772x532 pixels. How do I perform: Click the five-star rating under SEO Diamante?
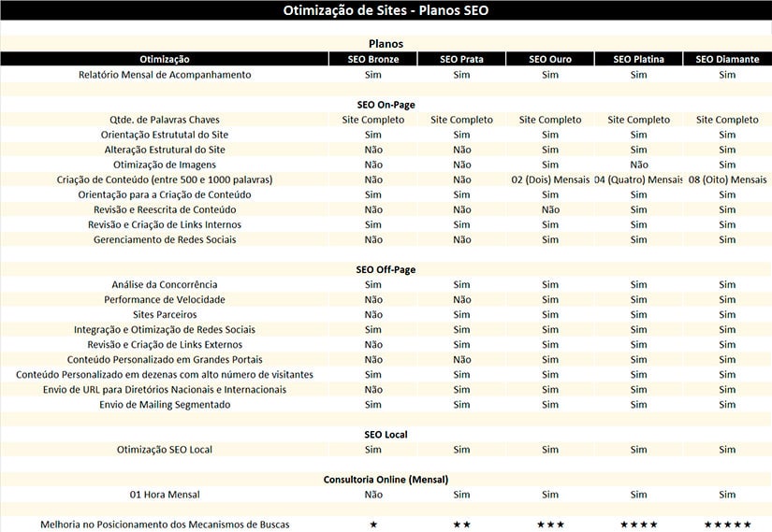(727, 525)
